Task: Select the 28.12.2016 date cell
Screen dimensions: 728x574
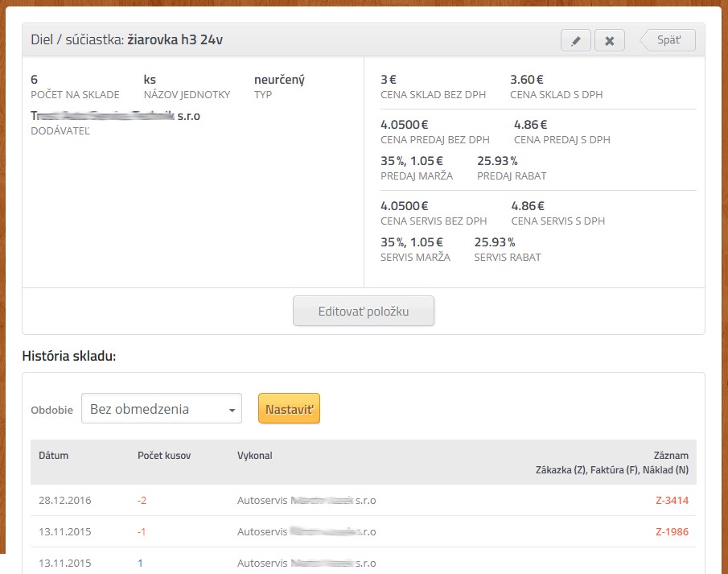Action: (65, 500)
